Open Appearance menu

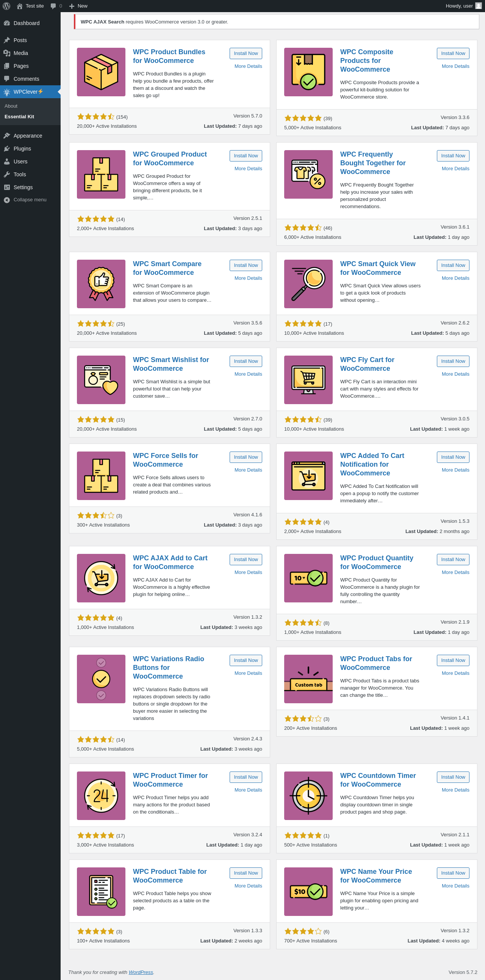[x=30, y=136]
